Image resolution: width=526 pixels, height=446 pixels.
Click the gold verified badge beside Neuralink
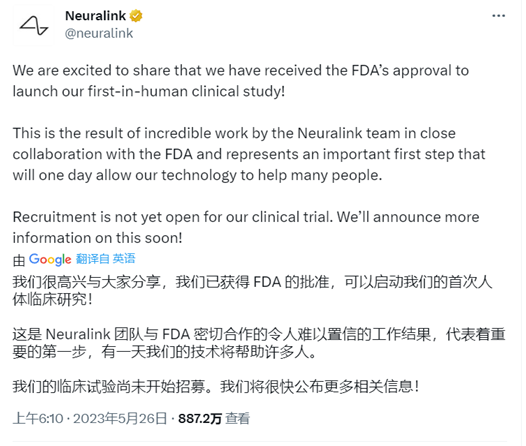click(136, 16)
